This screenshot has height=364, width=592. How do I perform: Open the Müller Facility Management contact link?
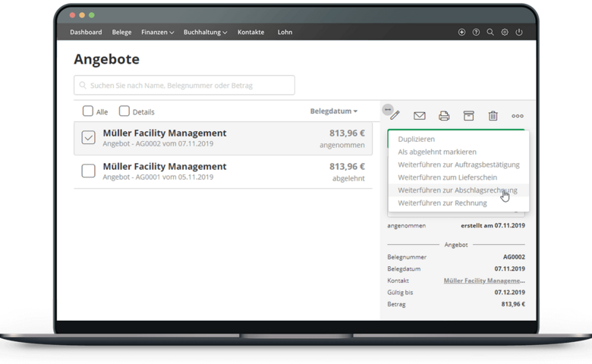point(483,281)
